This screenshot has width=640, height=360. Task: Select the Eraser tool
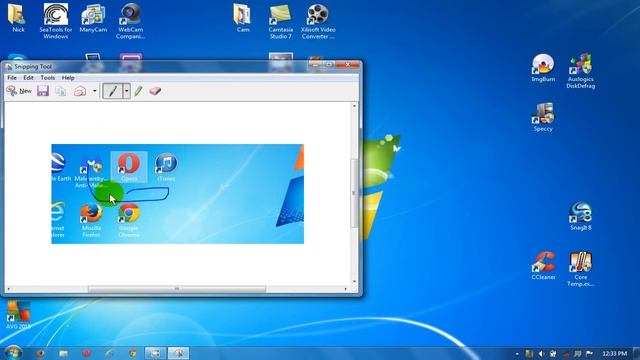pos(155,91)
